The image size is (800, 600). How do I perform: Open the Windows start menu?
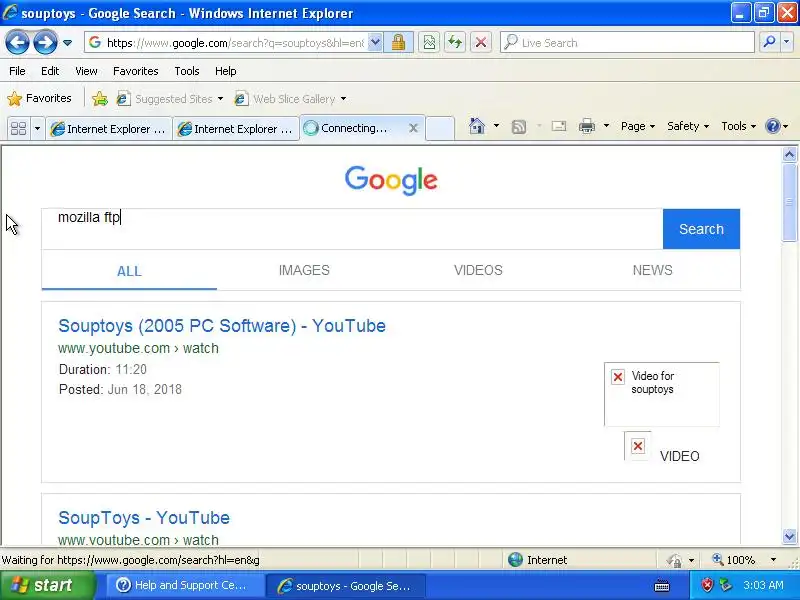pyautogui.click(x=48, y=585)
